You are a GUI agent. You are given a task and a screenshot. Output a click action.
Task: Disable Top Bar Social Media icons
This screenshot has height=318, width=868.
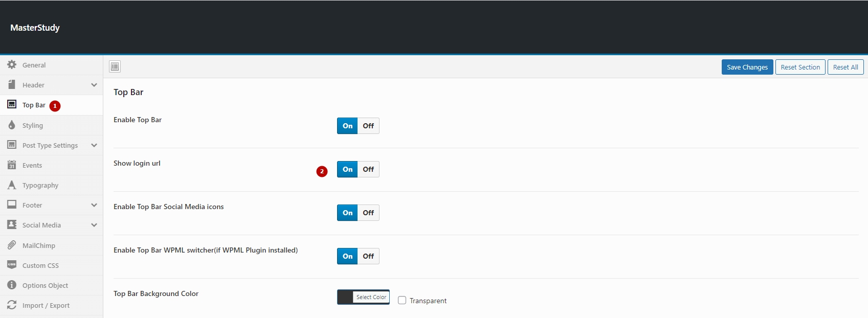click(x=368, y=213)
